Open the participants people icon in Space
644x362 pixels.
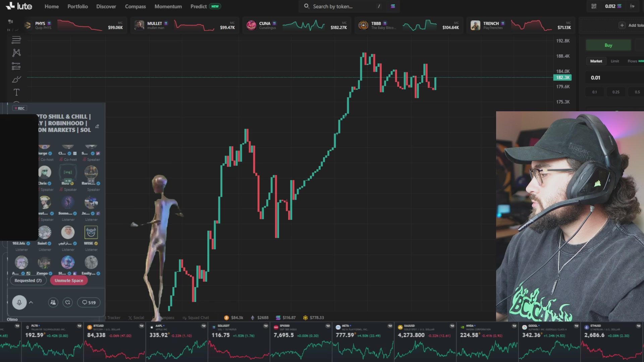[53, 302]
